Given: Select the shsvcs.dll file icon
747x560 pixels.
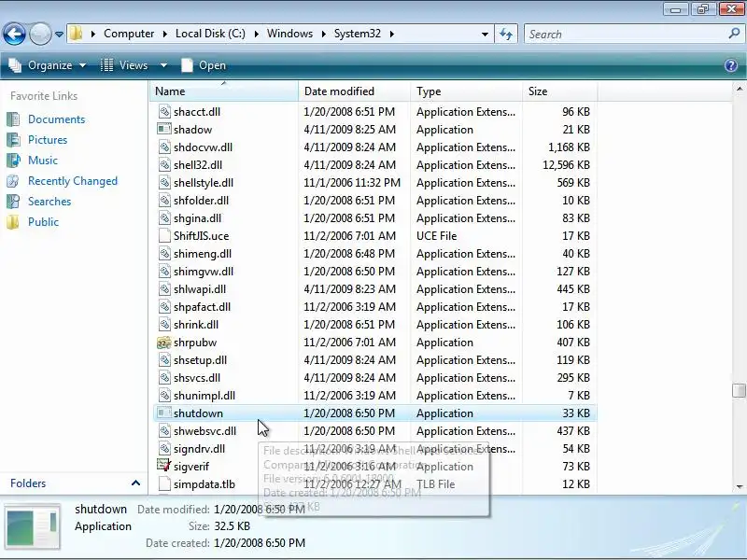Looking at the screenshot, I should [x=164, y=378].
